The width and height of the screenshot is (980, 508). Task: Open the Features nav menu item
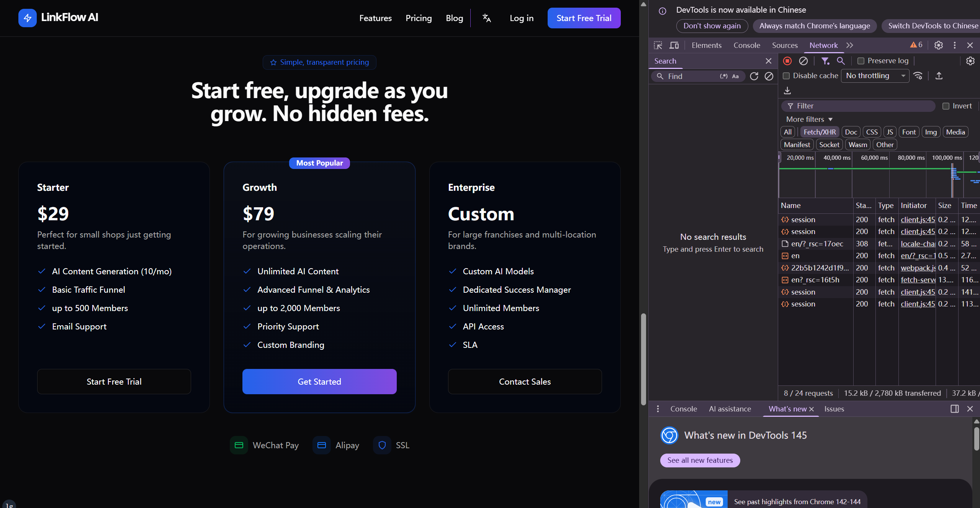(375, 18)
